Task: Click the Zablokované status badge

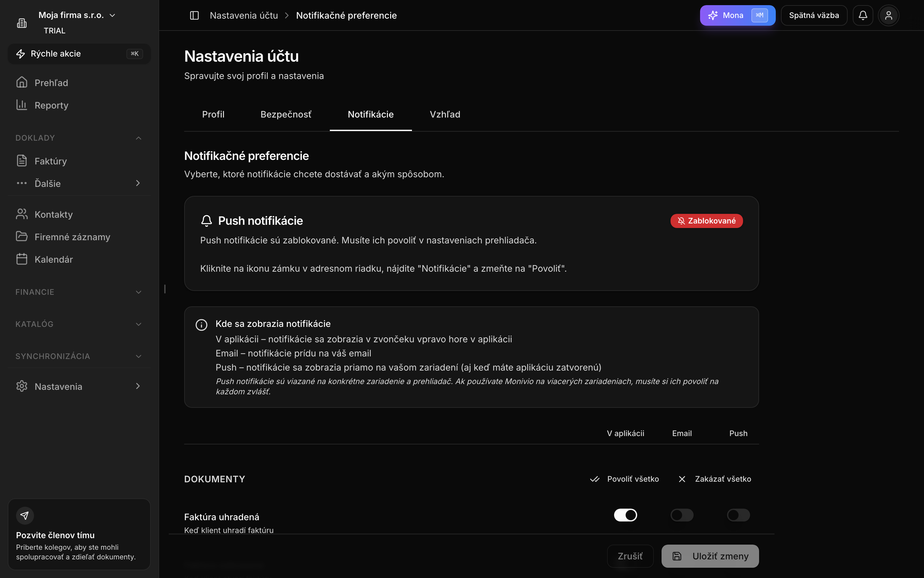Action: tap(706, 221)
